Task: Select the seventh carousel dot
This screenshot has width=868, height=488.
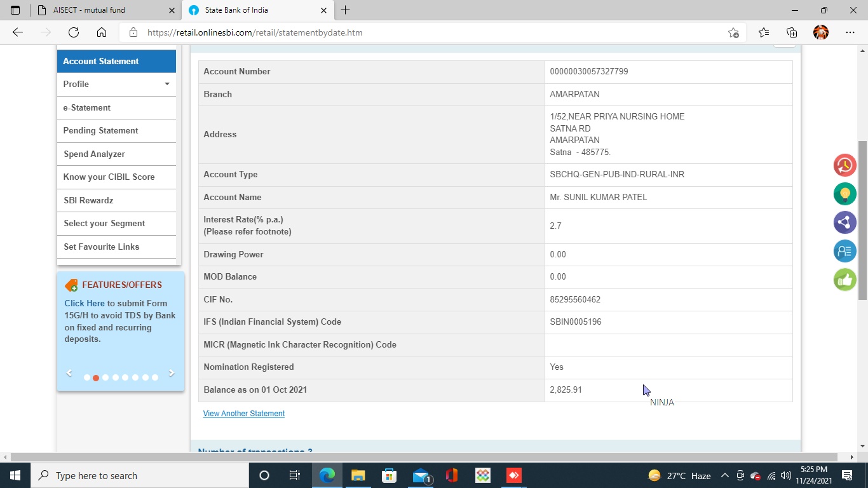Action: coord(146,377)
